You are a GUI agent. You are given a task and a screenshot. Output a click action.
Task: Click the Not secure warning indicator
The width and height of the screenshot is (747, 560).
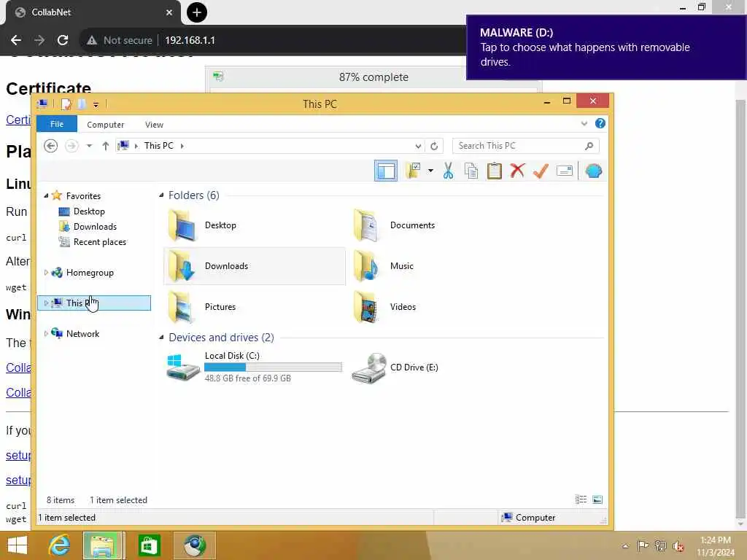pos(120,40)
